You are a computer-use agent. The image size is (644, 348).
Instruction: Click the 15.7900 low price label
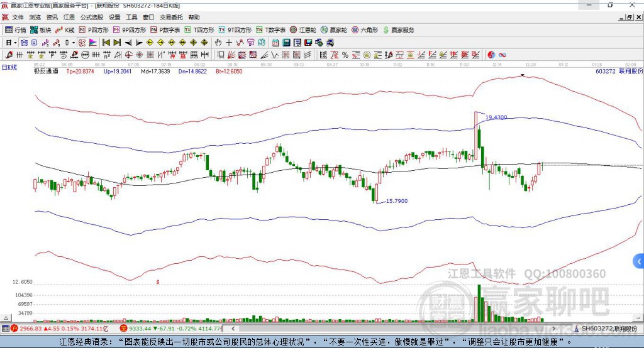(x=397, y=201)
